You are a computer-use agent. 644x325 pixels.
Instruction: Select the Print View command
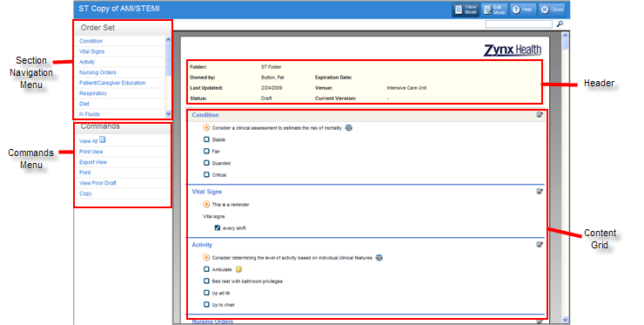(91, 152)
